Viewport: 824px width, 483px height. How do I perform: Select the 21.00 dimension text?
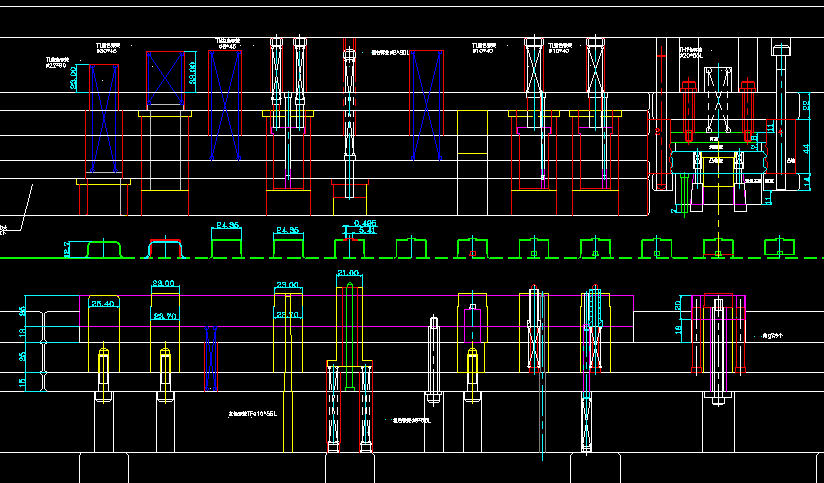click(x=348, y=273)
